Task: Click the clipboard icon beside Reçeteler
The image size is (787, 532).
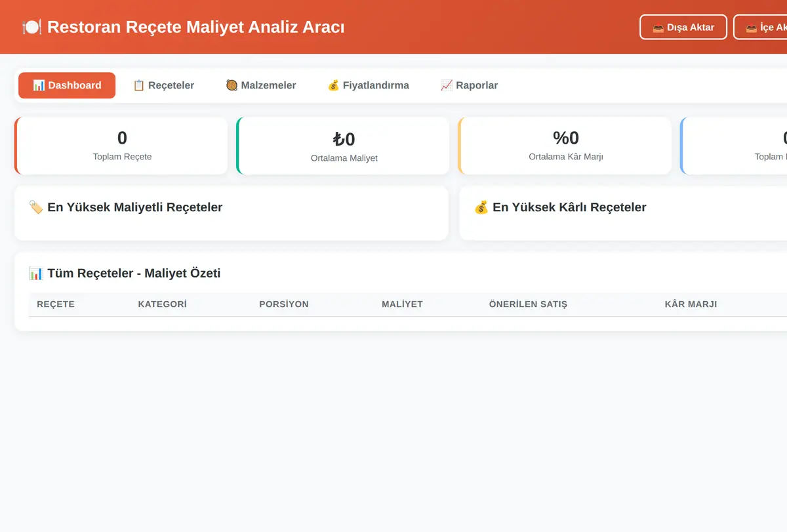Action: pyautogui.click(x=139, y=85)
